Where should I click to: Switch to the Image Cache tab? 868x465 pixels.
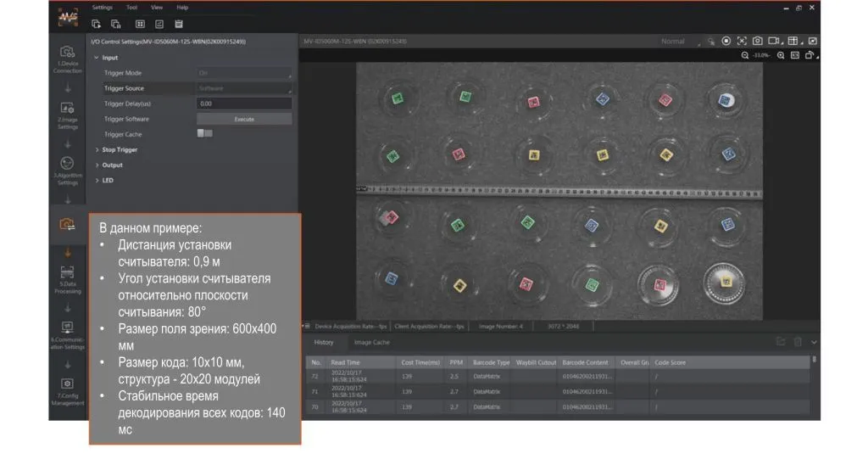pyautogui.click(x=371, y=343)
